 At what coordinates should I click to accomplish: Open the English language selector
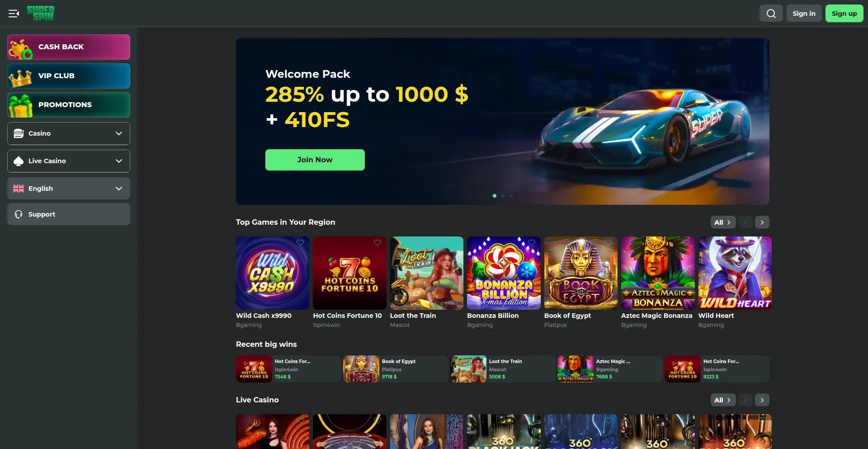click(69, 189)
